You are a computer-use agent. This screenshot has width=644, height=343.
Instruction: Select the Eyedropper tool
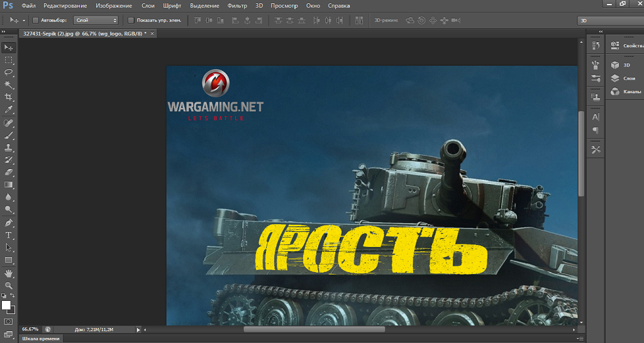(9, 110)
